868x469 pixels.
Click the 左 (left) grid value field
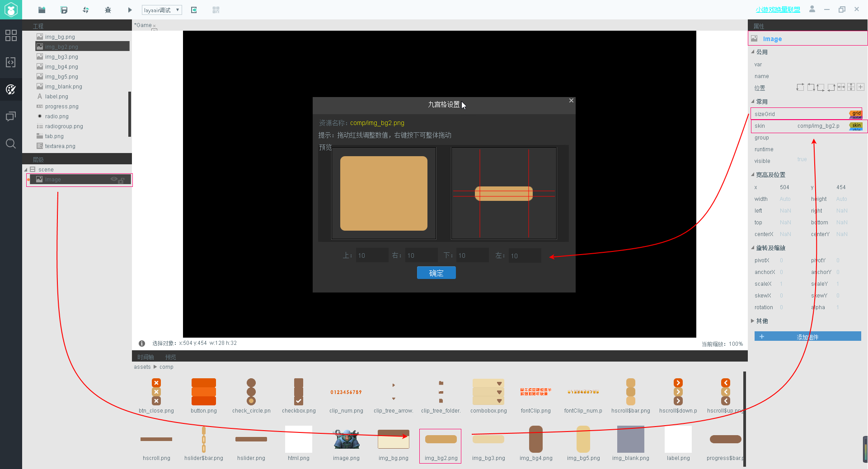click(525, 256)
